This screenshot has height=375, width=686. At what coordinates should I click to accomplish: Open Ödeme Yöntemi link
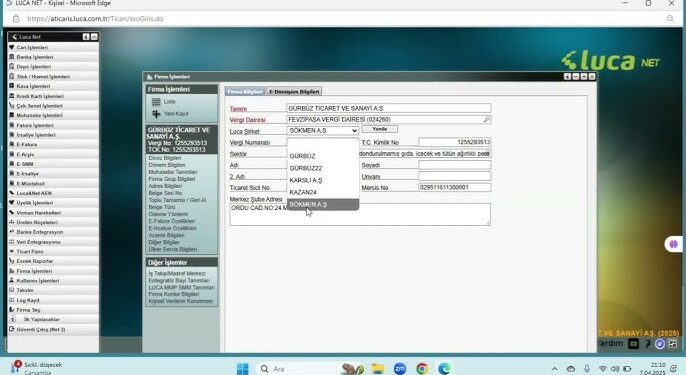(x=168, y=214)
